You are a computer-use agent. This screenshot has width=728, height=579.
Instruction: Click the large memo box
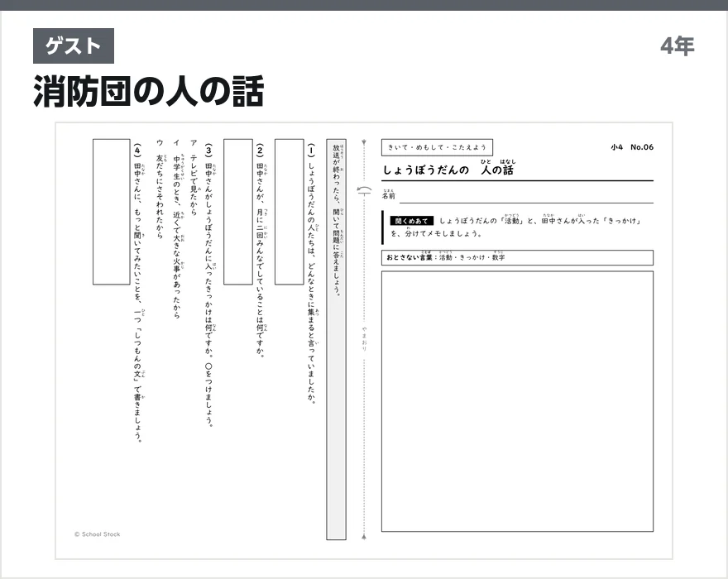click(517, 401)
